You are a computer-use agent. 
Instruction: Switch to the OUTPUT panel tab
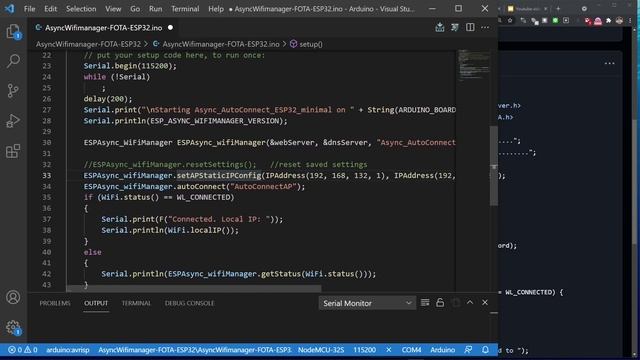click(x=96, y=303)
